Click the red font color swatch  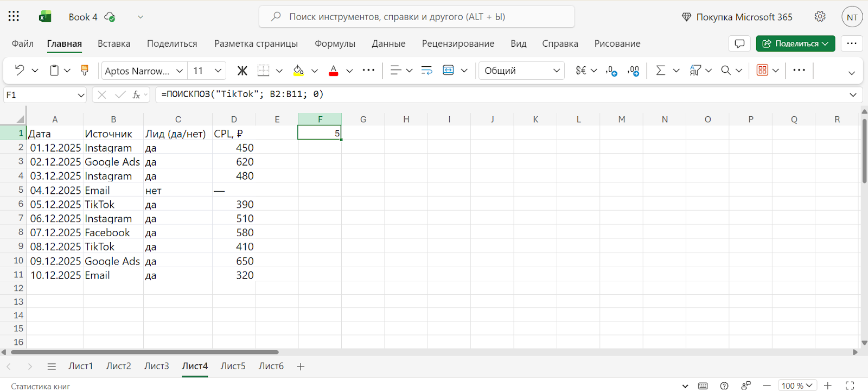pos(334,71)
